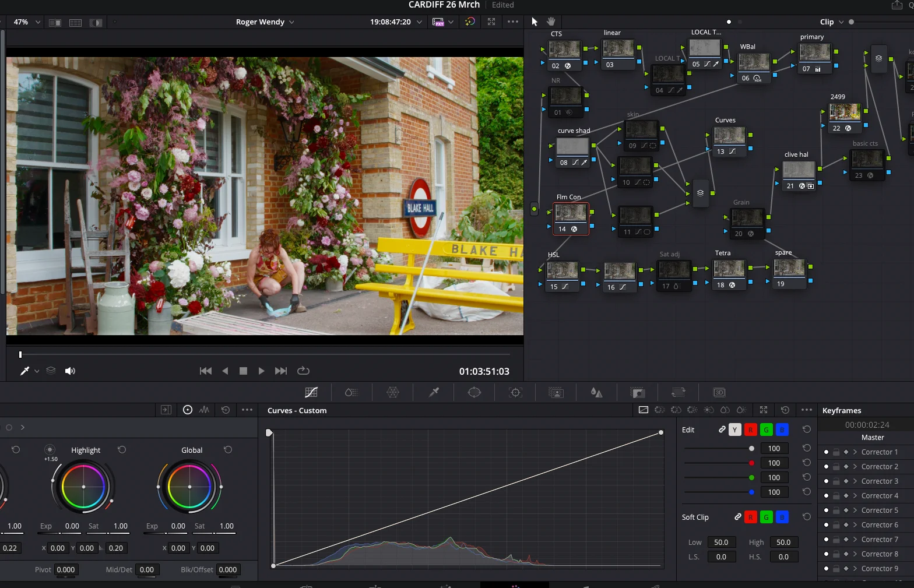Expand Corrector 9 in Keyframes
The image size is (914, 588).
tap(855, 569)
